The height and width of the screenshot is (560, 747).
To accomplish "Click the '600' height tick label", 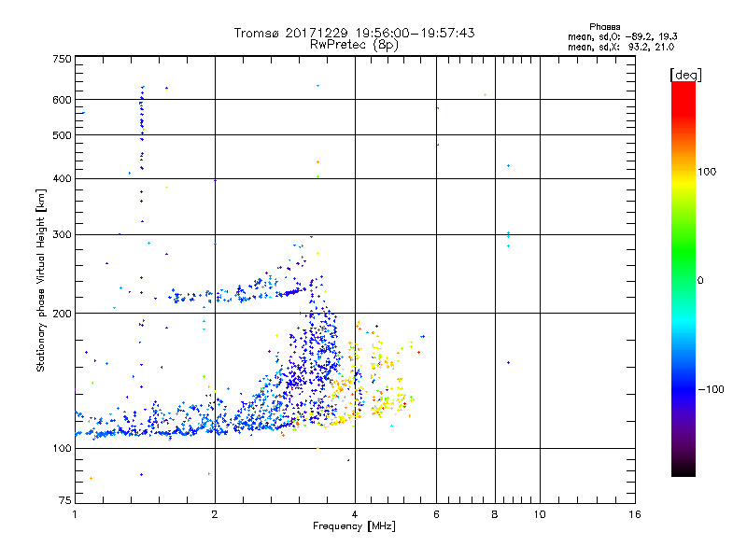I will (x=62, y=100).
